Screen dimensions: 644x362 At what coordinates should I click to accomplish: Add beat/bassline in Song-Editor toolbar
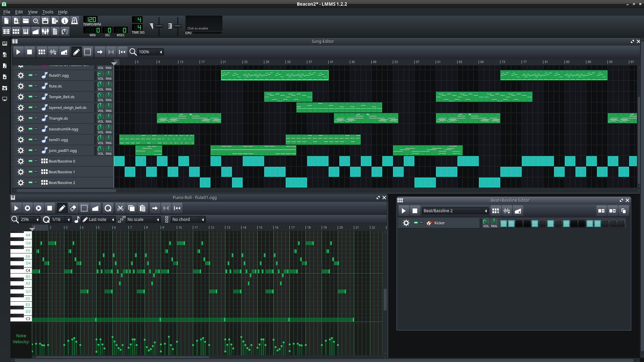coord(42,52)
